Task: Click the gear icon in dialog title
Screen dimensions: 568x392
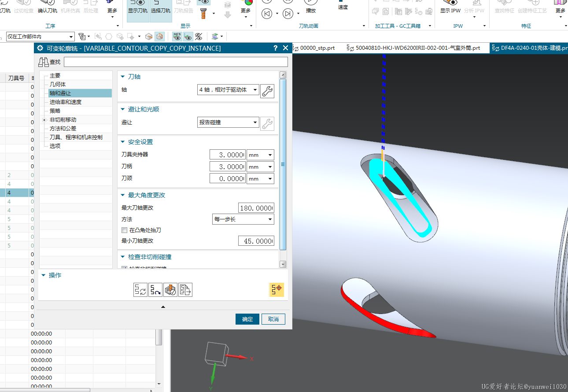Action: [x=41, y=48]
